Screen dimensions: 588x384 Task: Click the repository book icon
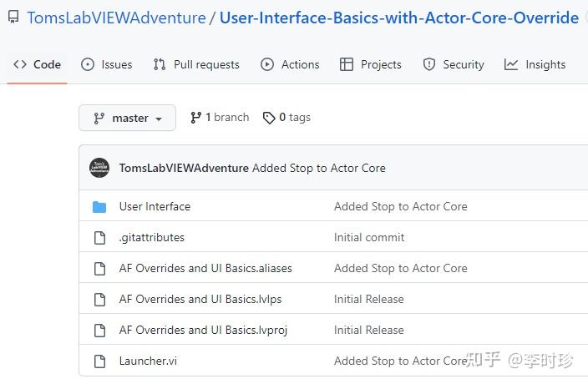[x=14, y=18]
